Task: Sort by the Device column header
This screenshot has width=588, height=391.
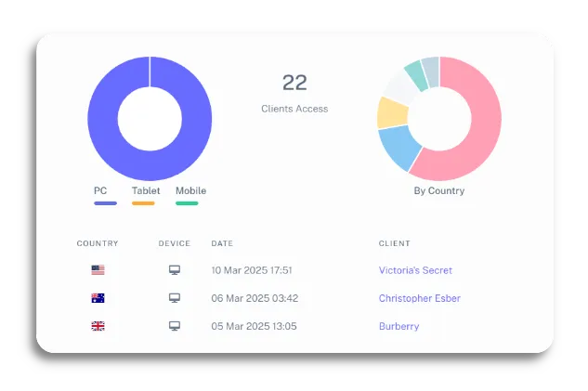Action: (x=174, y=243)
